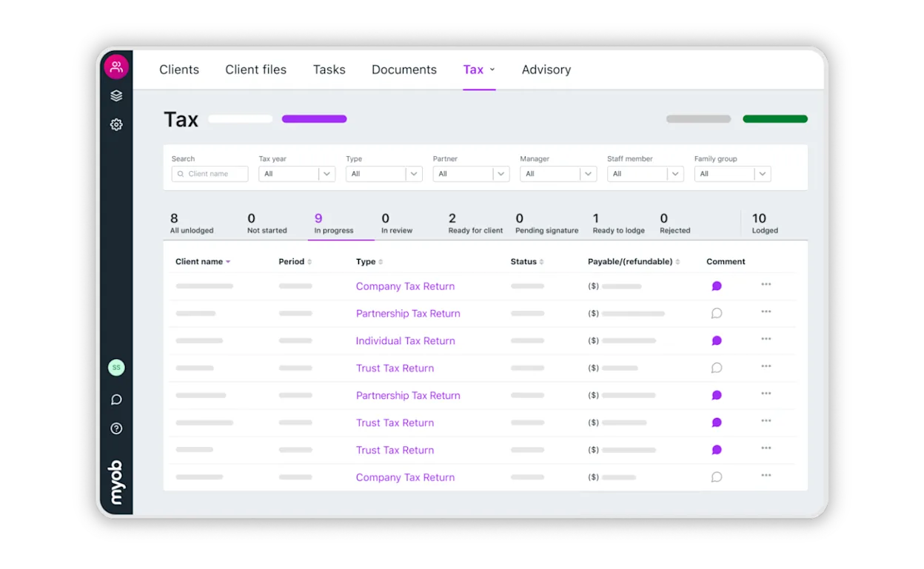
Task: Open the Tasks tab
Action: (x=329, y=70)
